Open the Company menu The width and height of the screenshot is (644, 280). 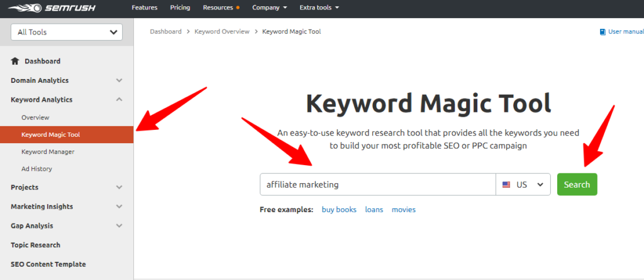(x=269, y=8)
